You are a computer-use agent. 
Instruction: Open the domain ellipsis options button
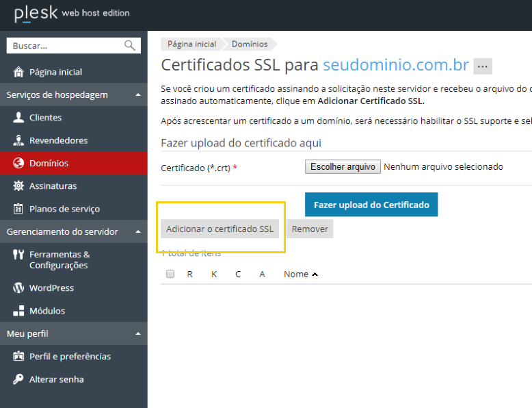(x=483, y=66)
